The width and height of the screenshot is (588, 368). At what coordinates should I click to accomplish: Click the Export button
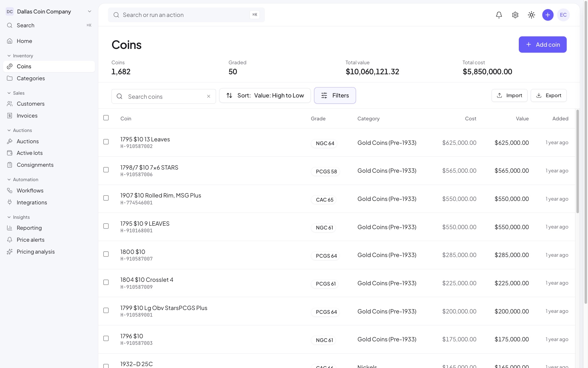pyautogui.click(x=549, y=96)
